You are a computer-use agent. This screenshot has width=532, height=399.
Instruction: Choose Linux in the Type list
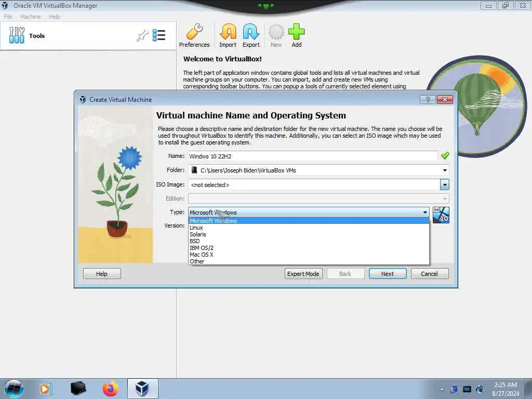coord(309,228)
